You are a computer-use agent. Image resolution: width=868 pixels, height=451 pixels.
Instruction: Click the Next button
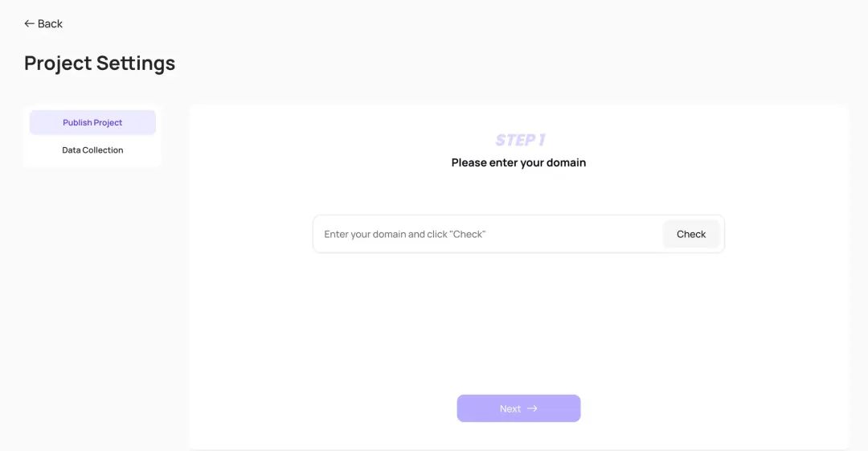[x=518, y=408]
